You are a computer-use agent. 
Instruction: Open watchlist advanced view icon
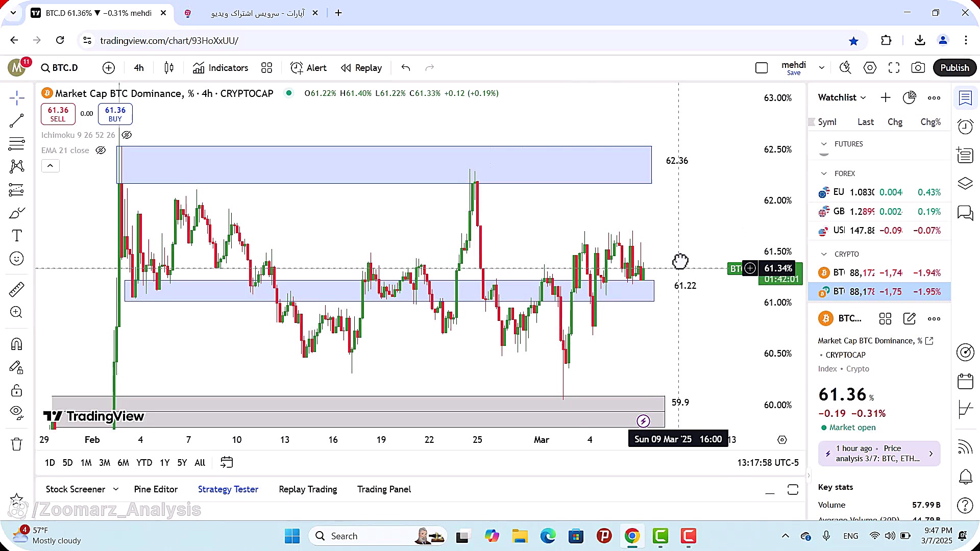(x=910, y=97)
